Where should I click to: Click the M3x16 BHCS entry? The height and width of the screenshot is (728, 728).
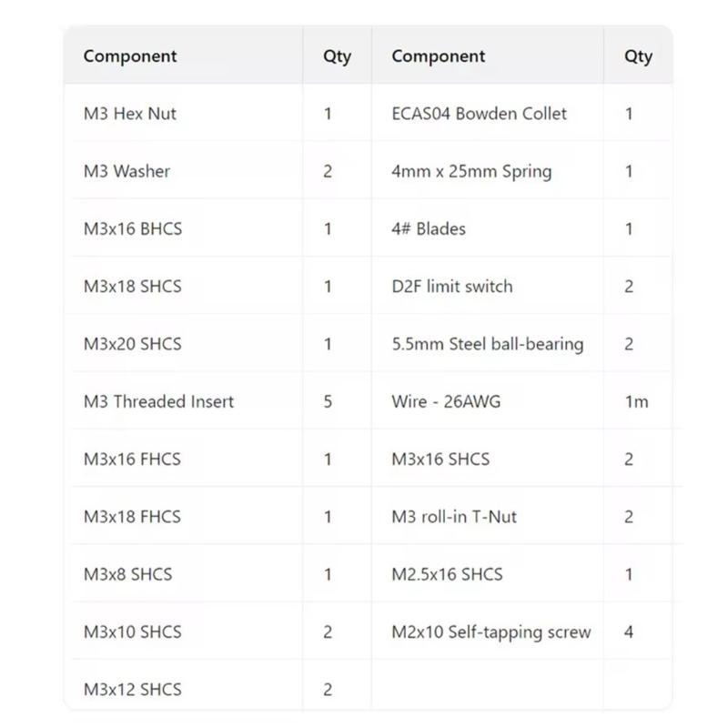pyautogui.click(x=133, y=228)
